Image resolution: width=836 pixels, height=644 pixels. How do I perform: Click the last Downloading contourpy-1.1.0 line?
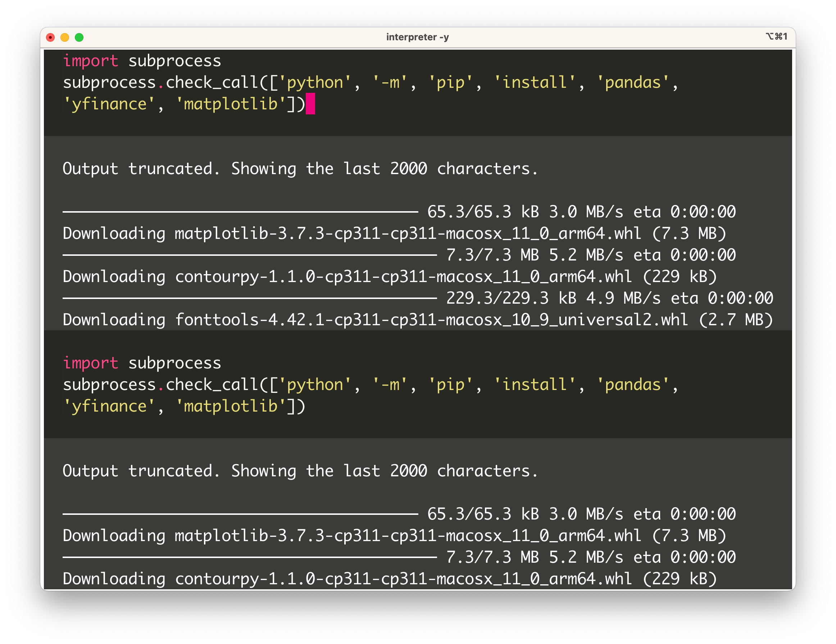(x=390, y=579)
